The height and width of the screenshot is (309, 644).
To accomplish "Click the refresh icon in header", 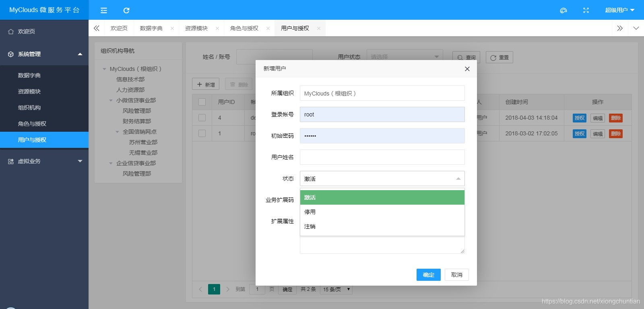I will [x=126, y=10].
